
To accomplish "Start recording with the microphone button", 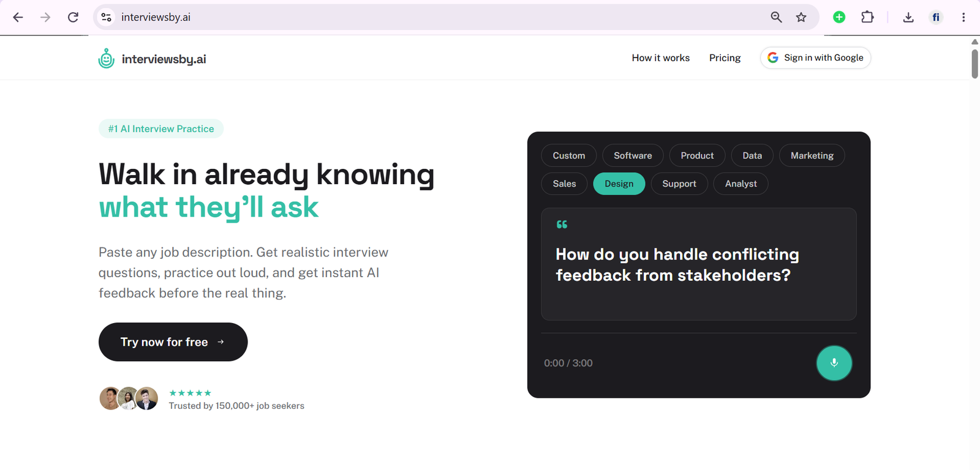I will (834, 363).
